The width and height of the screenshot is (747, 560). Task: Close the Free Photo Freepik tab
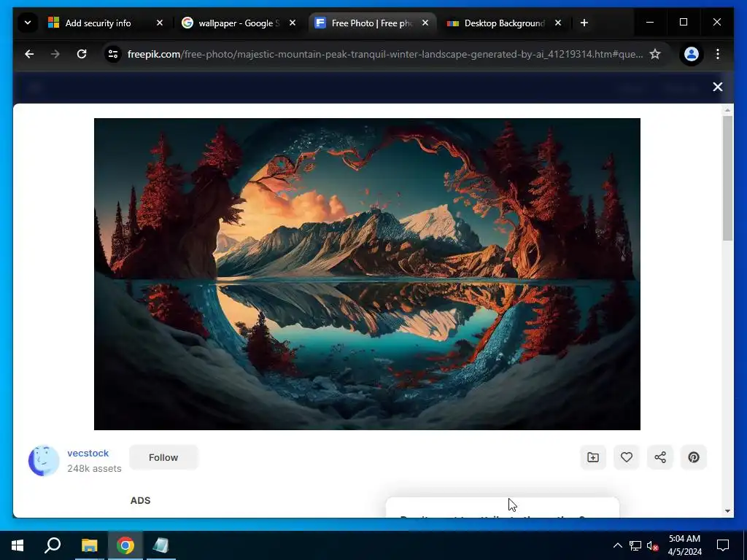tap(425, 23)
